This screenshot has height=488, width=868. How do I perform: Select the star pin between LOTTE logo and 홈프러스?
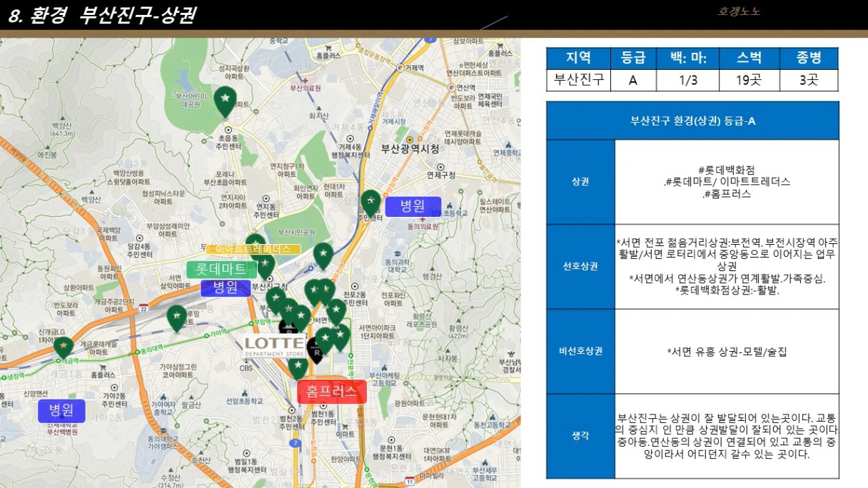[298, 367]
